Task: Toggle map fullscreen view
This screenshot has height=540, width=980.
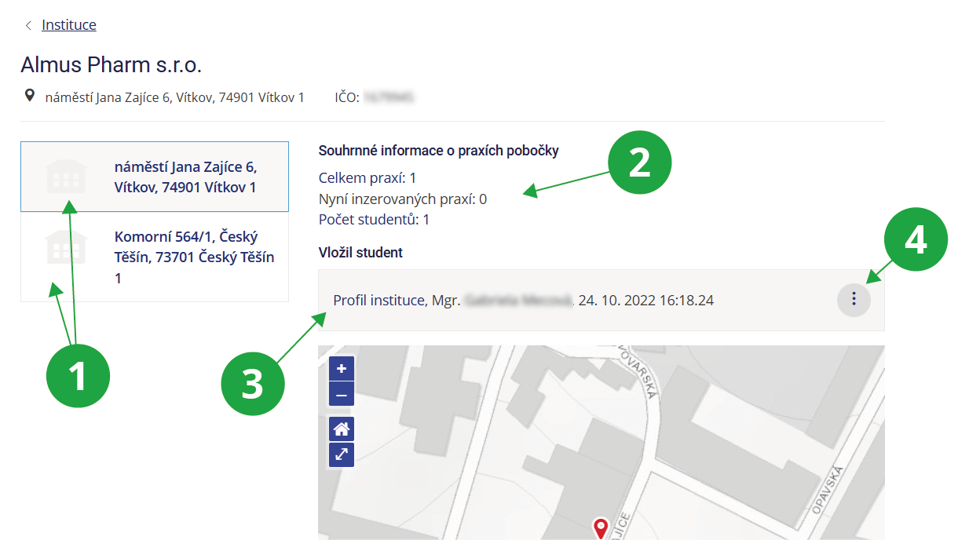Action: [342, 454]
